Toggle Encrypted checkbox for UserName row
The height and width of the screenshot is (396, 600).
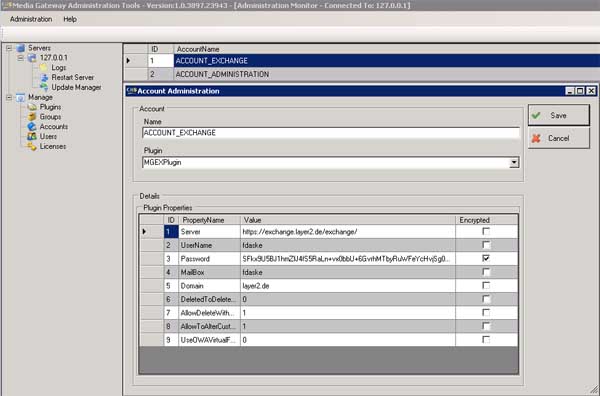(486, 245)
